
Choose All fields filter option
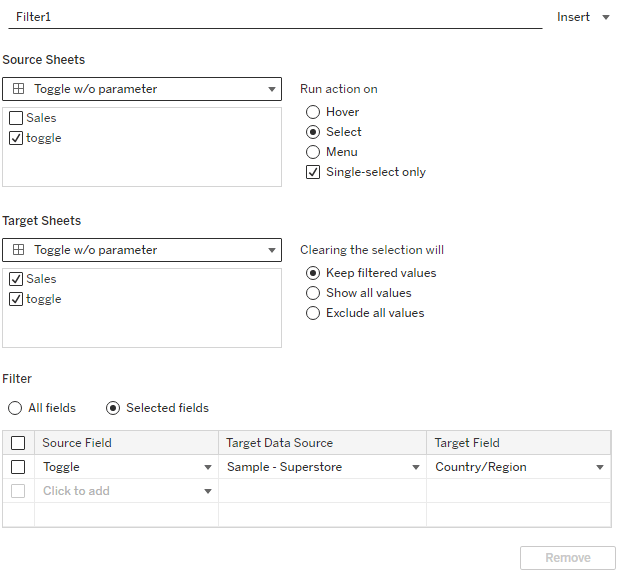click(15, 408)
